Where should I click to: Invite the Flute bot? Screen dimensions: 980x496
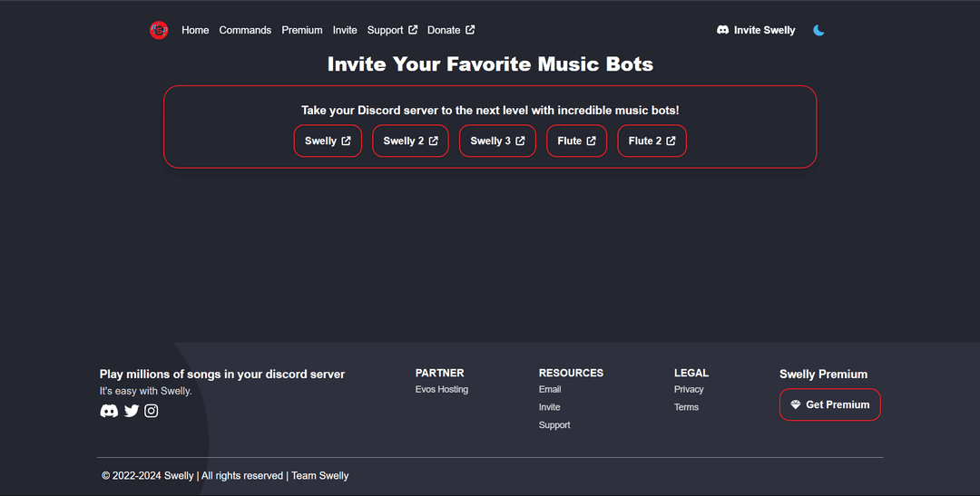click(576, 141)
